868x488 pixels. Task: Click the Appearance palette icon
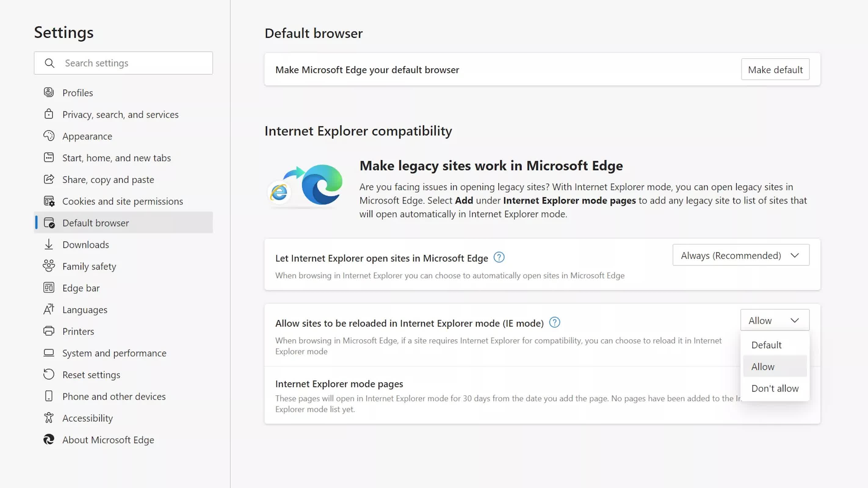point(49,136)
